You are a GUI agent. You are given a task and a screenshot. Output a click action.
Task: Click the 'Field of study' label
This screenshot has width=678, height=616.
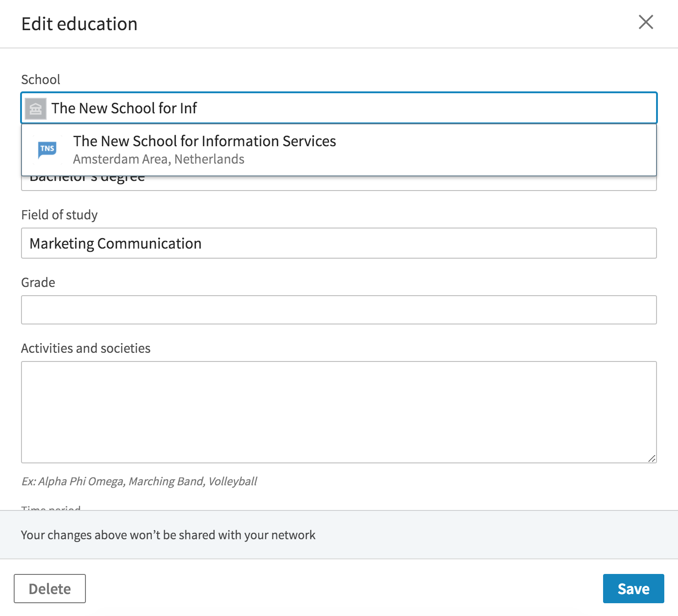[59, 215]
